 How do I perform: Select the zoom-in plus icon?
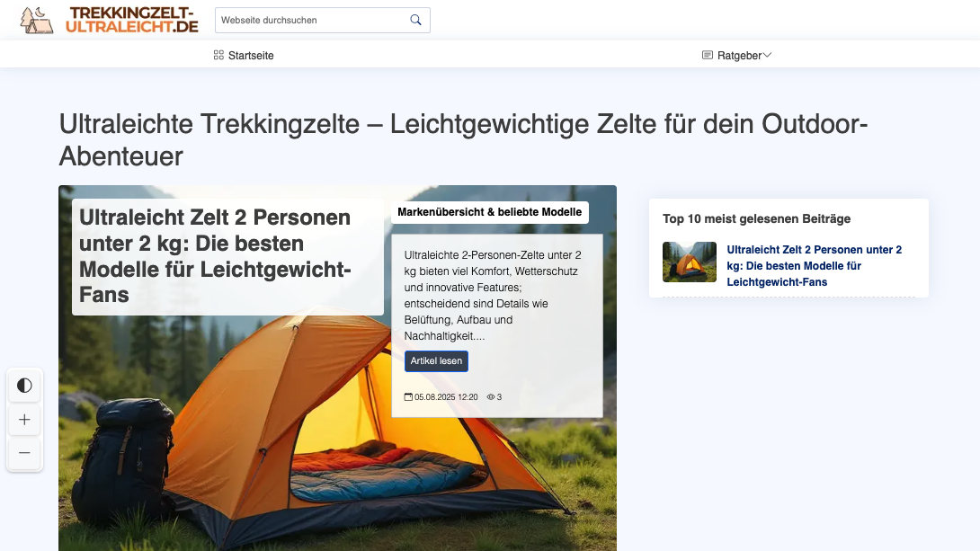pyautogui.click(x=23, y=419)
